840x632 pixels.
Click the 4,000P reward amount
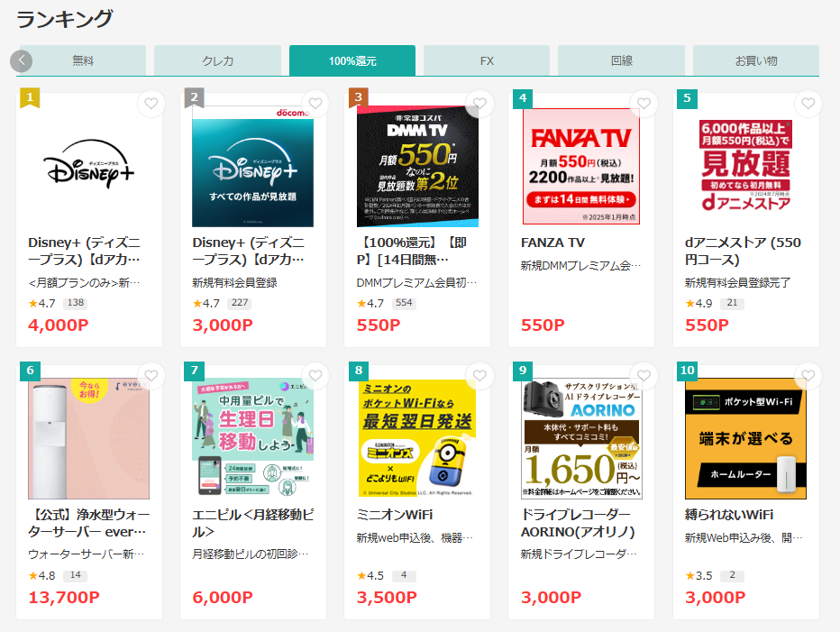59,325
